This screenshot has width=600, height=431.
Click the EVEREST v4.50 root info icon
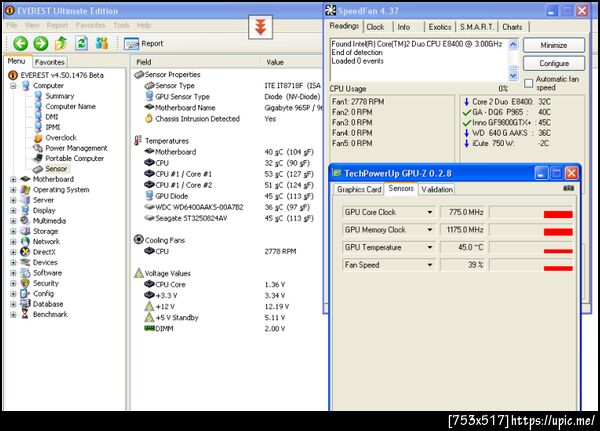(13, 75)
